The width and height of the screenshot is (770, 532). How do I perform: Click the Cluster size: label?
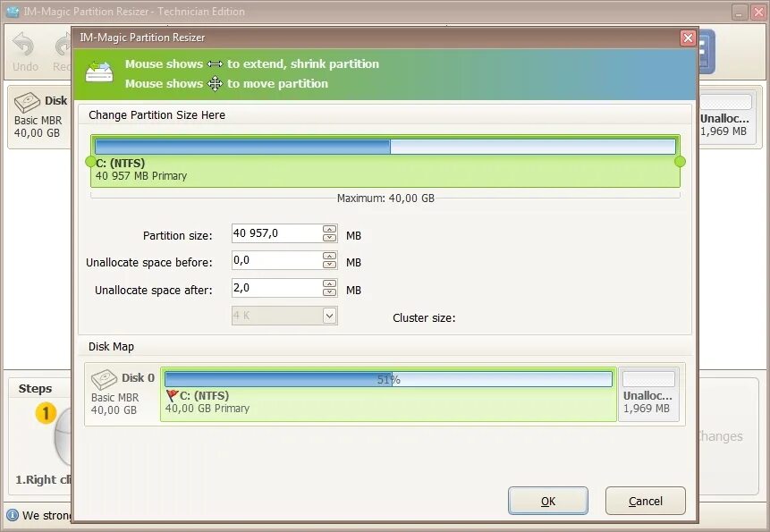pyautogui.click(x=424, y=318)
